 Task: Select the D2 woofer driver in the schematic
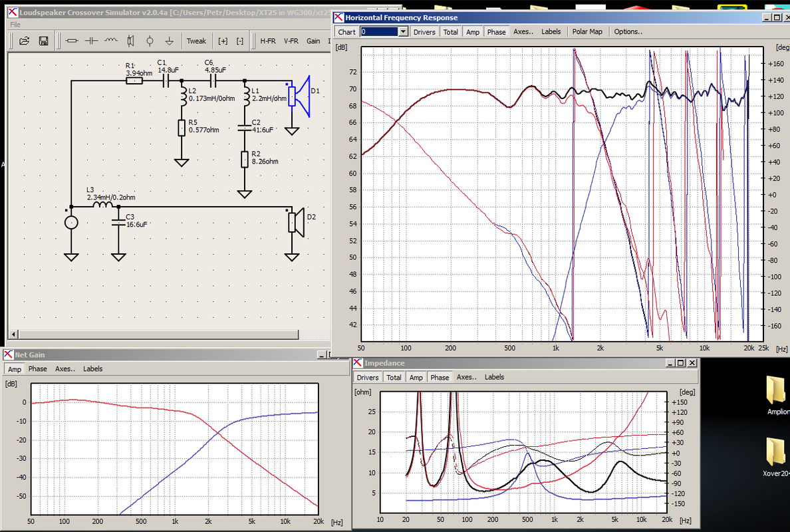pyautogui.click(x=297, y=222)
